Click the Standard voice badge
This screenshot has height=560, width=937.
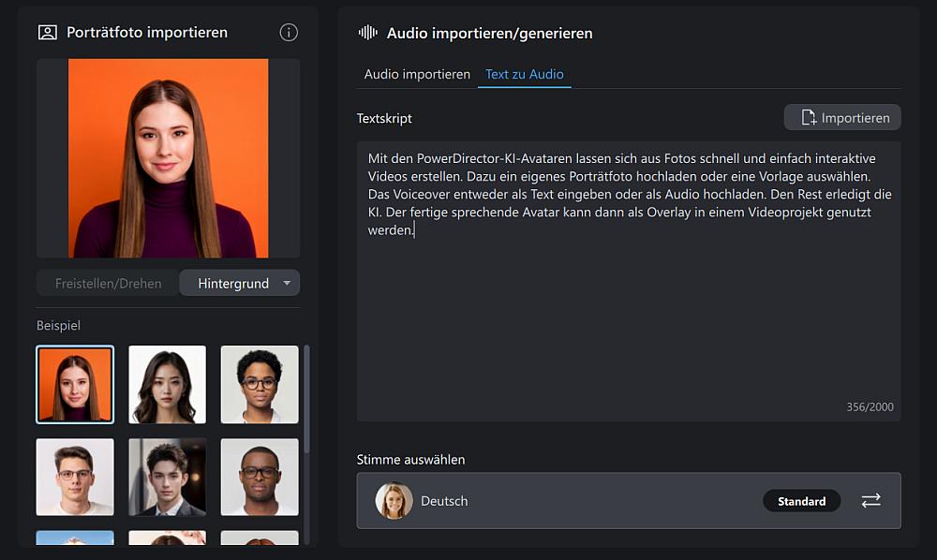tap(801, 501)
